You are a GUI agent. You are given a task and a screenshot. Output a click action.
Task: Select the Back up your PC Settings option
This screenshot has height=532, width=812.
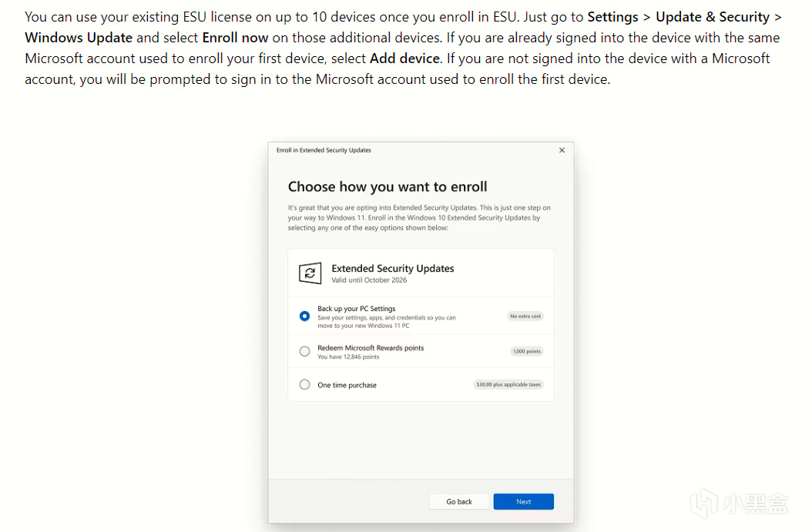(304, 316)
